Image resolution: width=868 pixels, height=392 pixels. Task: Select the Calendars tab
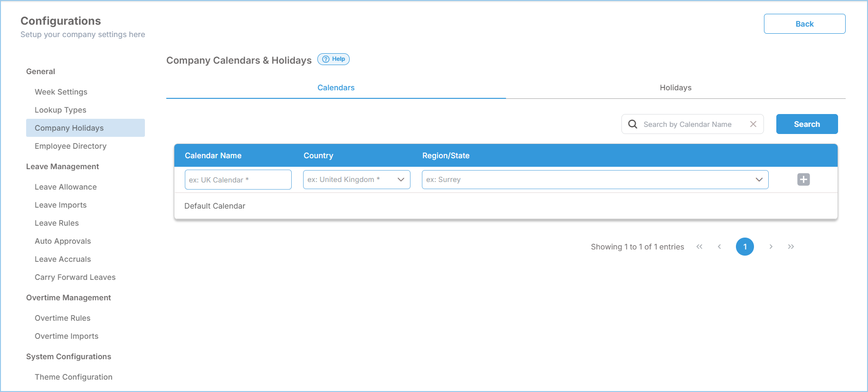pyautogui.click(x=336, y=88)
